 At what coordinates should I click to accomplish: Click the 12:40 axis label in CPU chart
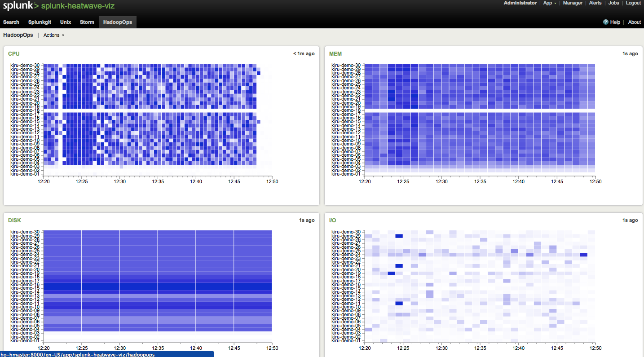point(196,181)
